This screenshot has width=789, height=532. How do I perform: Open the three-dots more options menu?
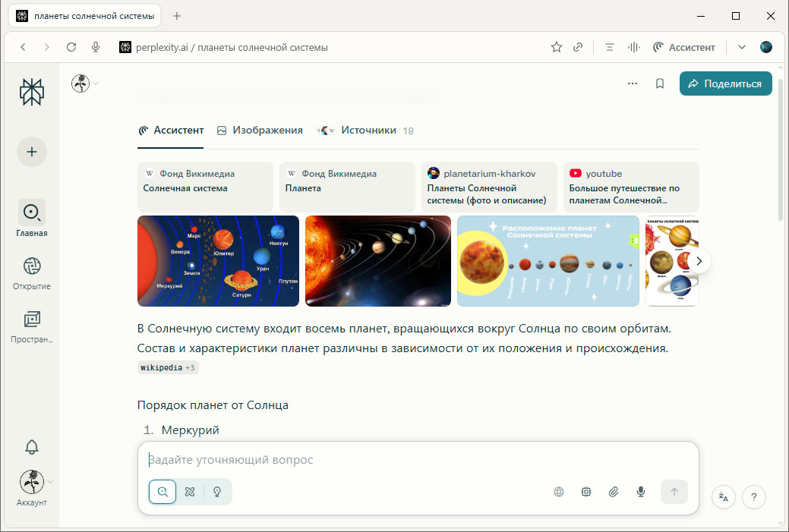[x=633, y=83]
